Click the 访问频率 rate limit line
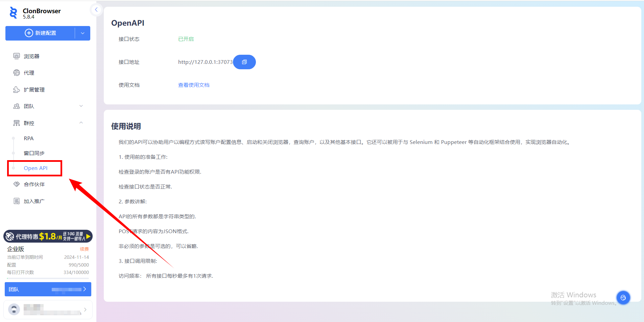Image resolution: width=644 pixels, height=322 pixels. pos(166,276)
